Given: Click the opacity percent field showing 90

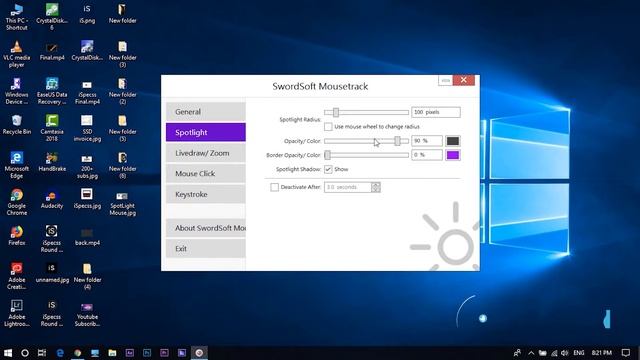Looking at the screenshot, I should click(427, 141).
